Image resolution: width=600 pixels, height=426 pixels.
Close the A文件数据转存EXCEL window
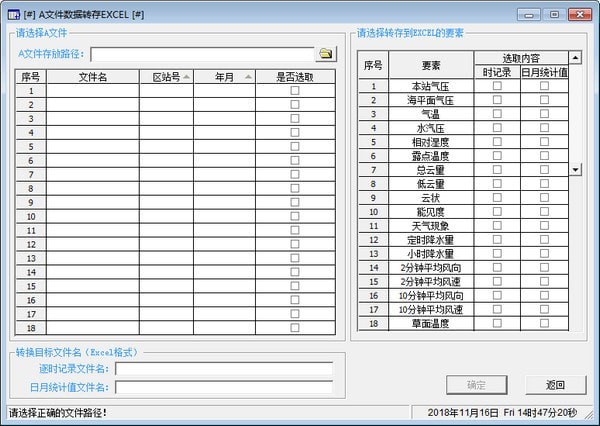[580, 15]
